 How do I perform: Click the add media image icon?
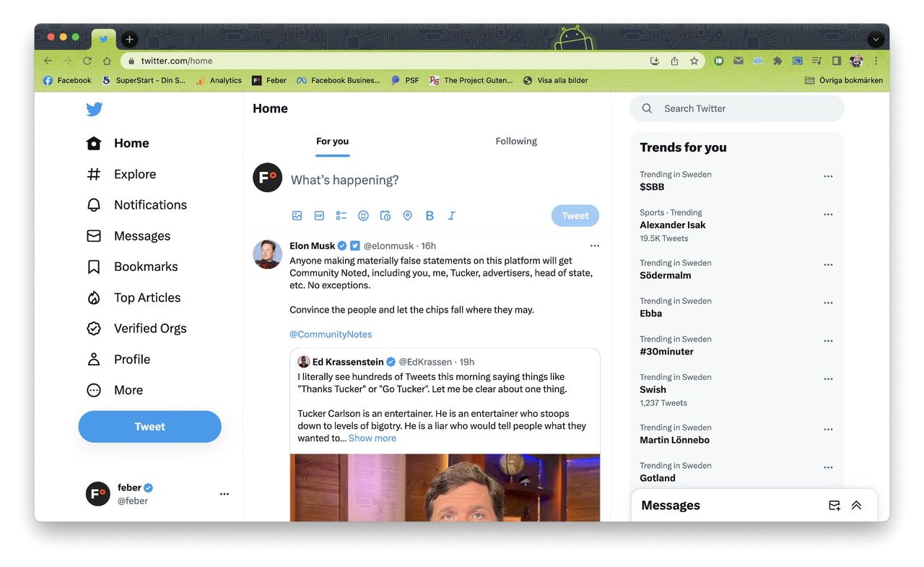point(297,215)
